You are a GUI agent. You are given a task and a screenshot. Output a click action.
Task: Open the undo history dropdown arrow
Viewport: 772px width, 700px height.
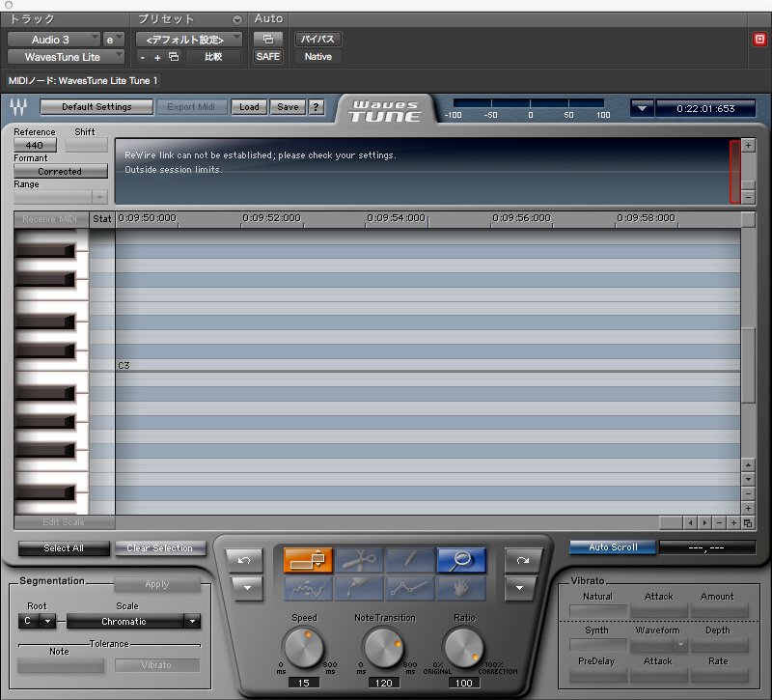click(x=247, y=588)
